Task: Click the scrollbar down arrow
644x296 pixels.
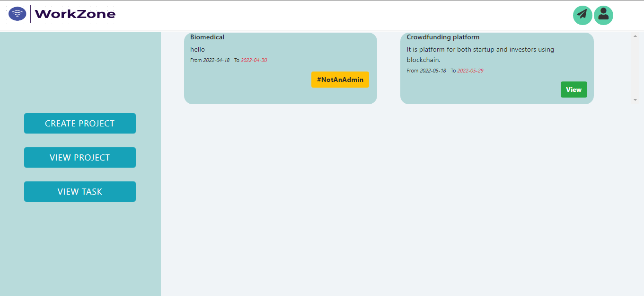Action: 636,100
